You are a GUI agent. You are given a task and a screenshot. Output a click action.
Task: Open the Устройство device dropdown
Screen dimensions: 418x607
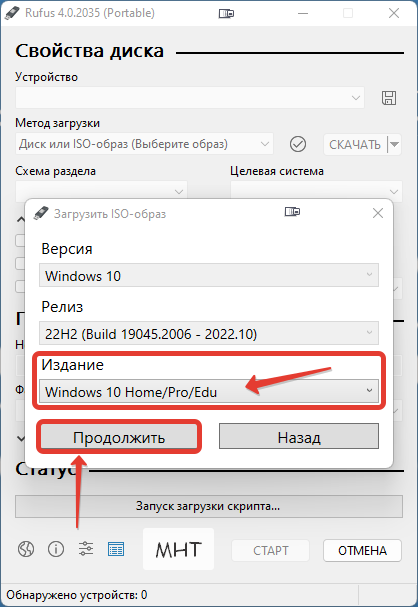[x=190, y=98]
